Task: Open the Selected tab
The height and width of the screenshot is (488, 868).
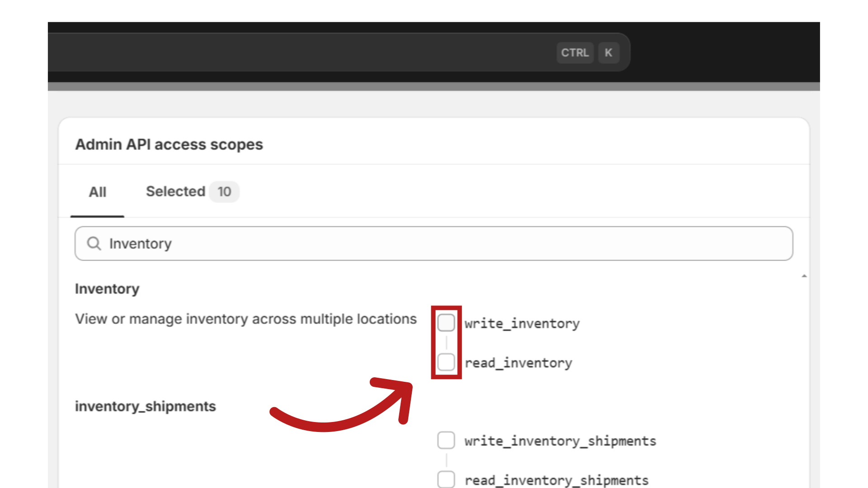Action: pos(192,192)
